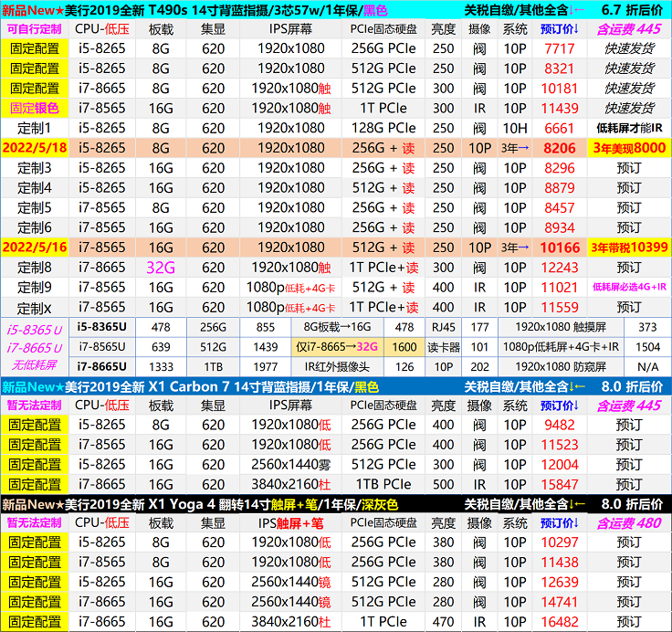The image size is (672, 632).
Task: Click the 含运费 480 shipping cell
Action: point(629,523)
